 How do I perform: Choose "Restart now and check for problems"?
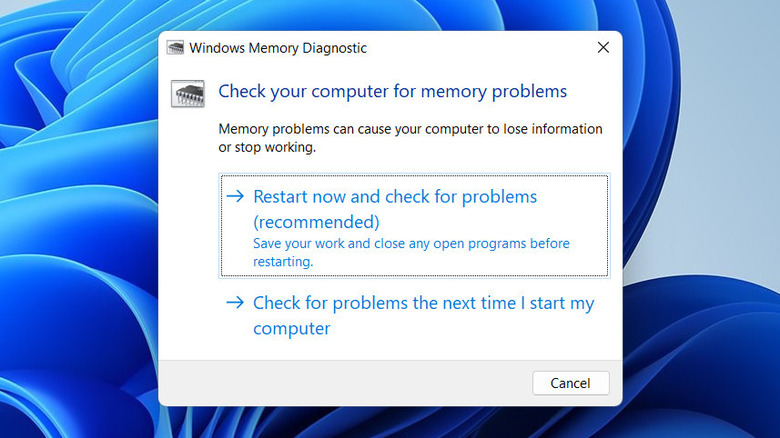coord(395,197)
